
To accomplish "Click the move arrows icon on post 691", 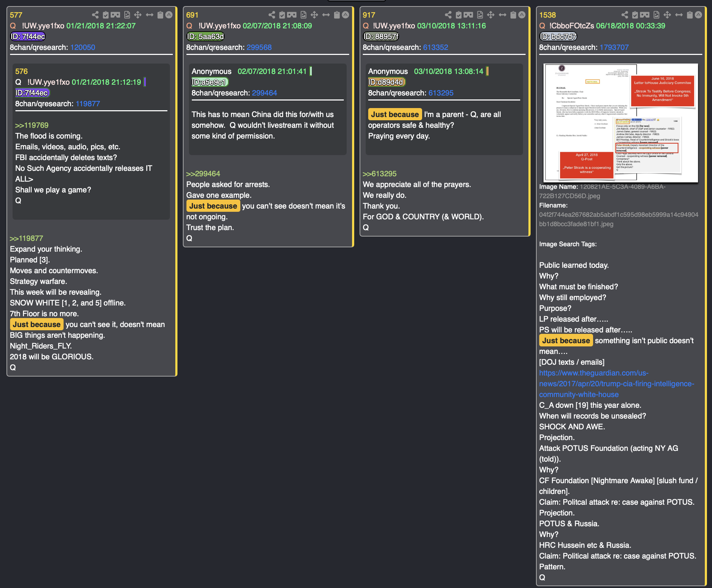I will point(314,15).
